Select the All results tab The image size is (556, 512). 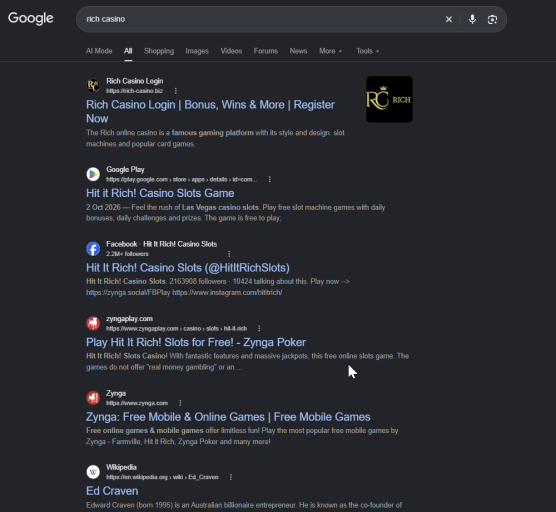coord(128,51)
